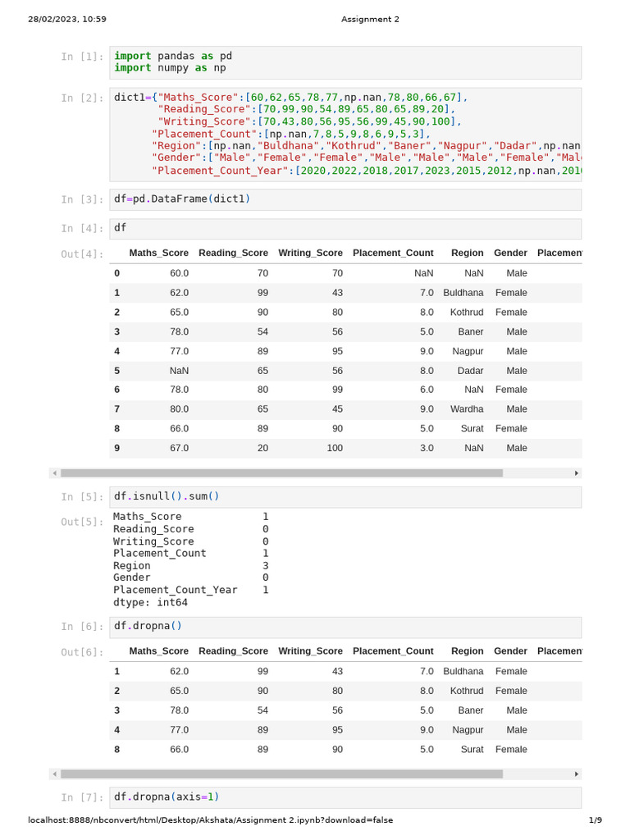The image size is (630, 840).
Task: Click the Buldhana cell in Out[4] table
Action: [x=463, y=293]
